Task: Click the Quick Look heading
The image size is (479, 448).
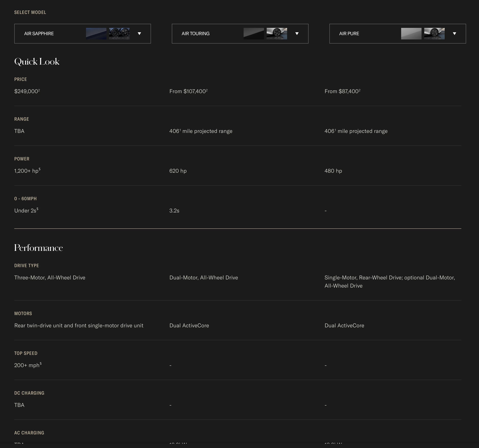Action: 37,62
